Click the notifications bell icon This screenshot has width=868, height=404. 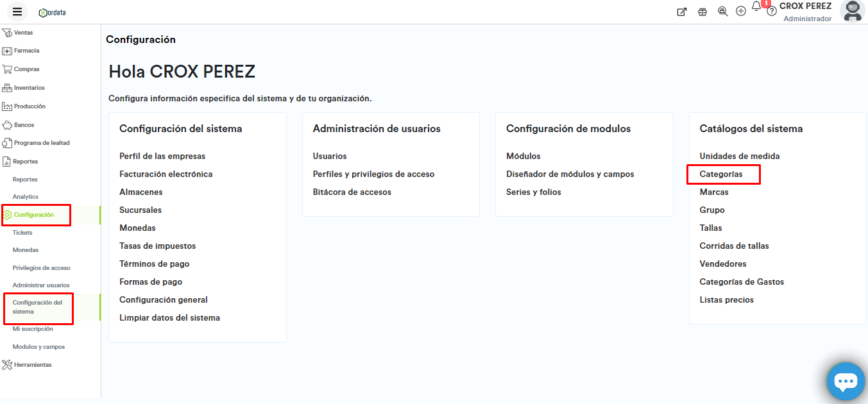[756, 7]
